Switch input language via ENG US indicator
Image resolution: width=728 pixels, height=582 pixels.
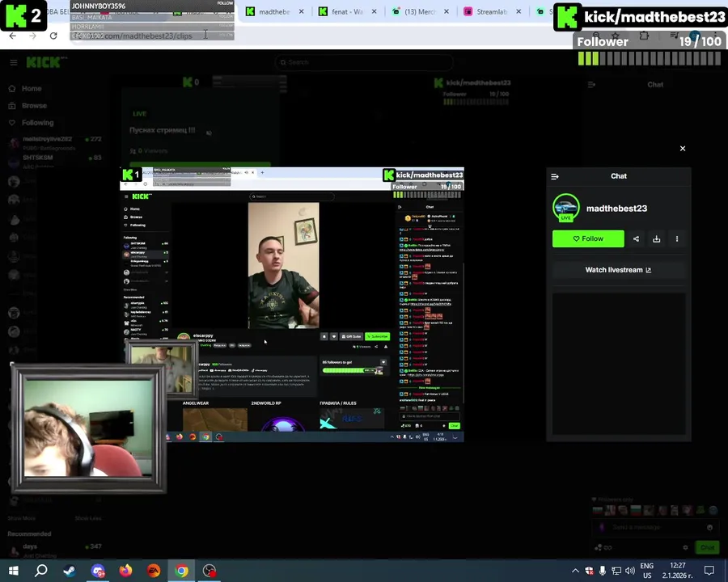tap(647, 571)
